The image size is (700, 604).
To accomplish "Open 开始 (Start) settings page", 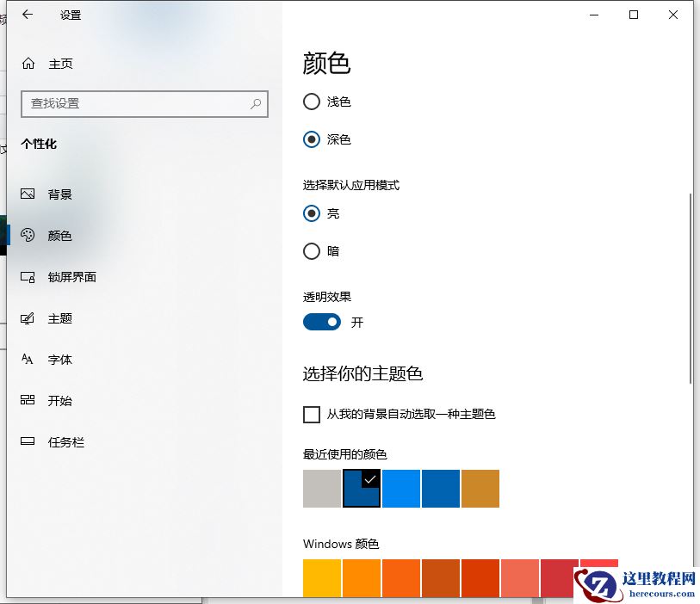I will (x=59, y=400).
